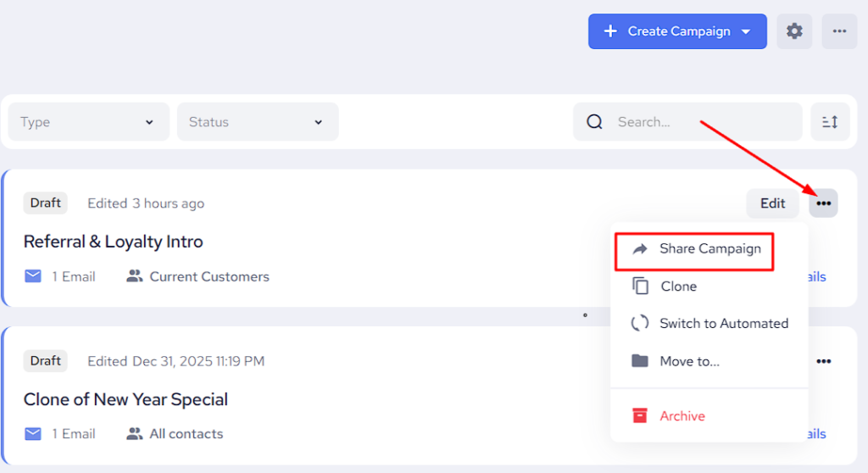Click the search magnifier icon
This screenshot has width=868, height=473.
[595, 122]
